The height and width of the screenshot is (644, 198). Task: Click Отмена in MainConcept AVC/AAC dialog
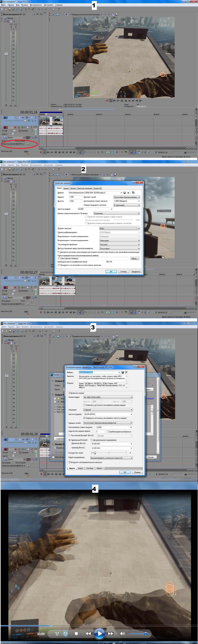tap(137, 472)
